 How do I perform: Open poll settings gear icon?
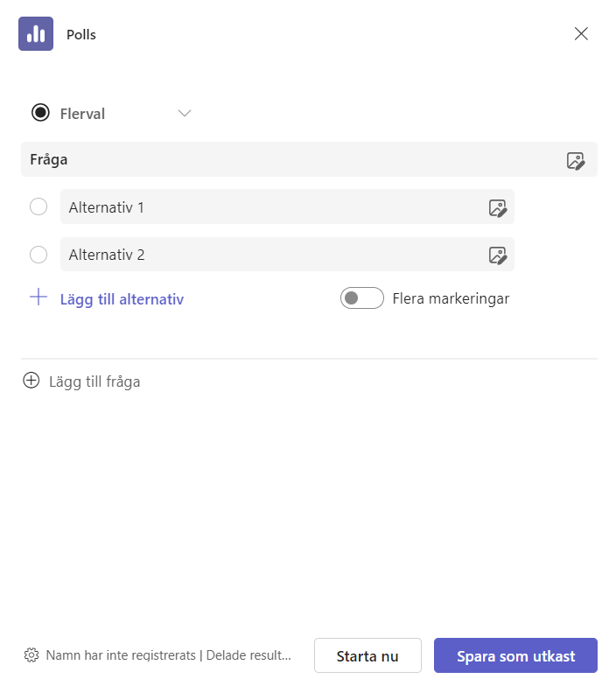click(x=31, y=654)
